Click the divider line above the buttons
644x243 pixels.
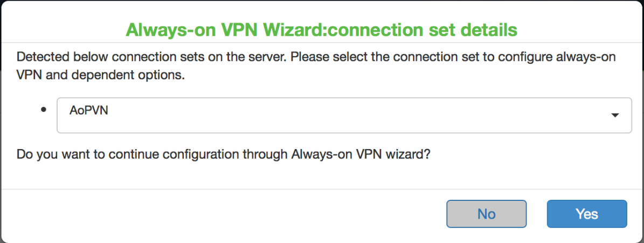point(322,189)
